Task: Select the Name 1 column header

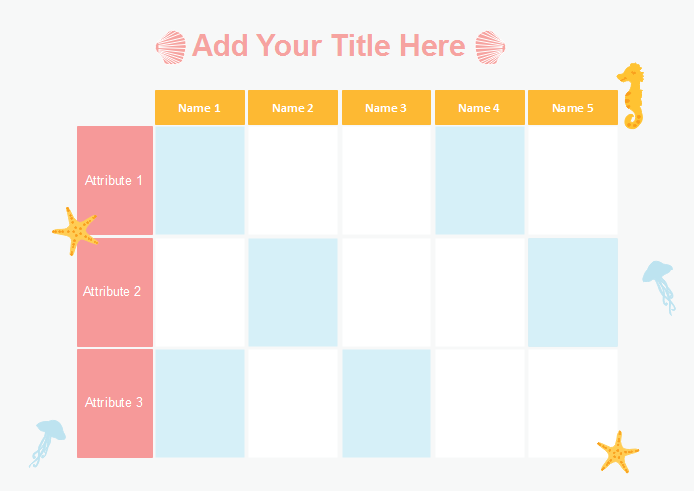Action: tap(199, 108)
